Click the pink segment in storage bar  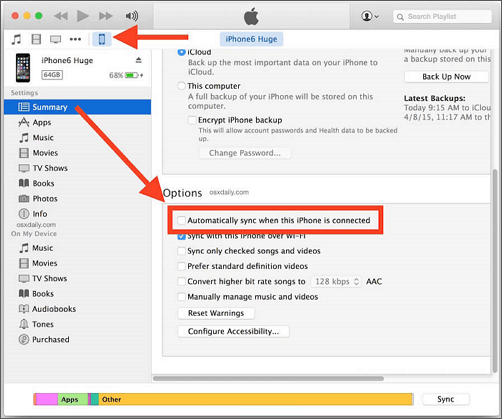(x=47, y=399)
